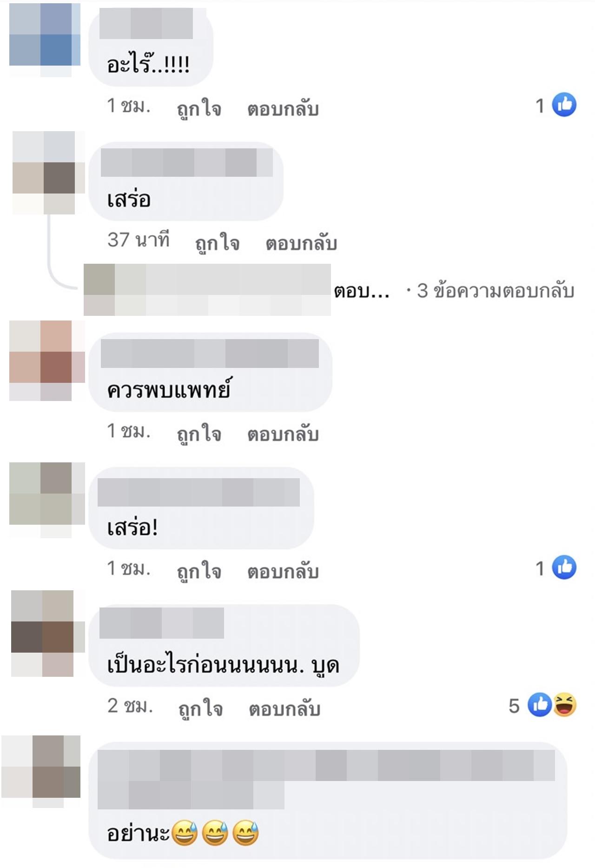Image resolution: width=595 pixels, height=868 pixels.
Task: Click ตอบกลับ under the "เสร่อ!" comment
Action: click(283, 572)
